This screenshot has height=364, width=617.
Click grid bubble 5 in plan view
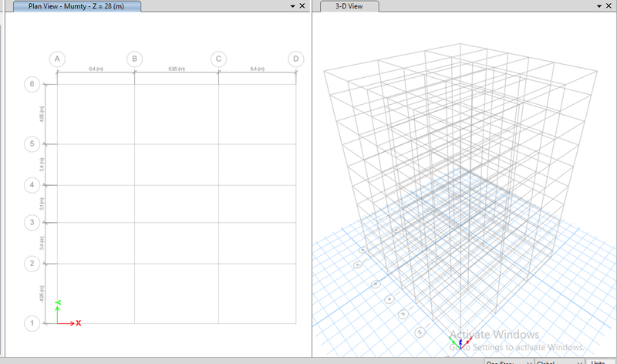(32, 144)
